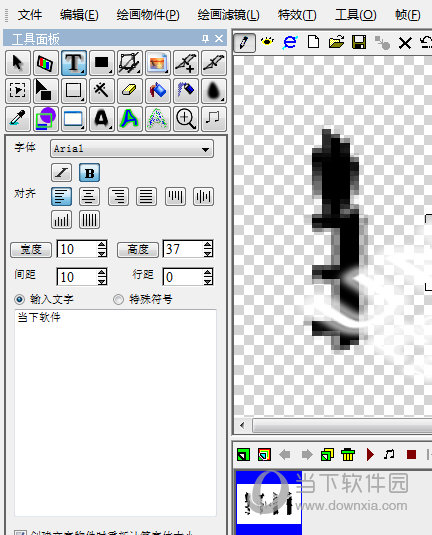Select the arrow pointer tool
The width and height of the screenshot is (432, 535).
click(18, 63)
